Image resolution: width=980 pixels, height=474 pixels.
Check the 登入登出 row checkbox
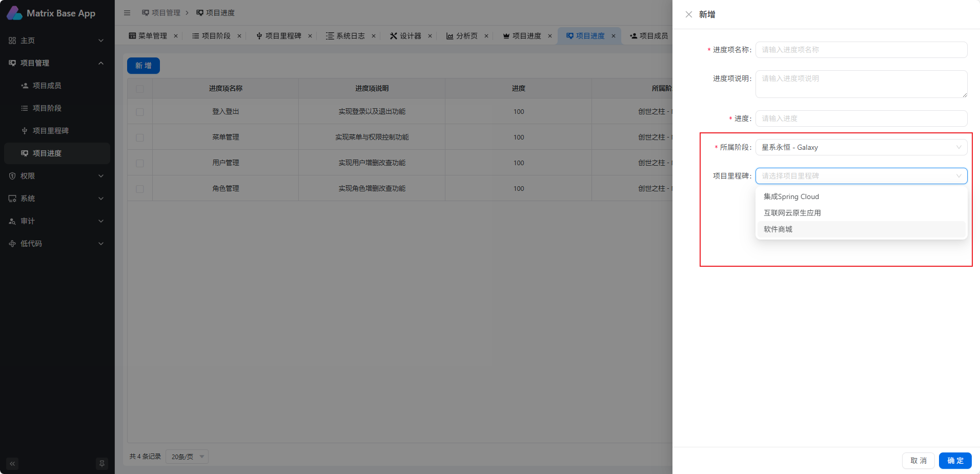140,112
